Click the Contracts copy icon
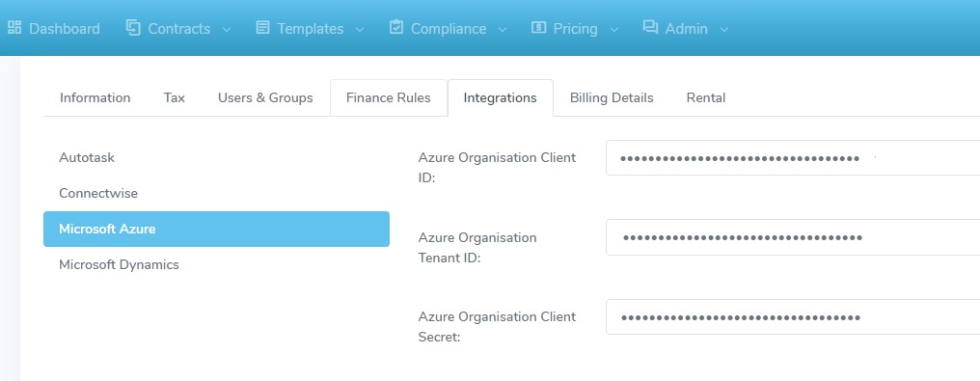This screenshot has height=381, width=980. tap(133, 27)
